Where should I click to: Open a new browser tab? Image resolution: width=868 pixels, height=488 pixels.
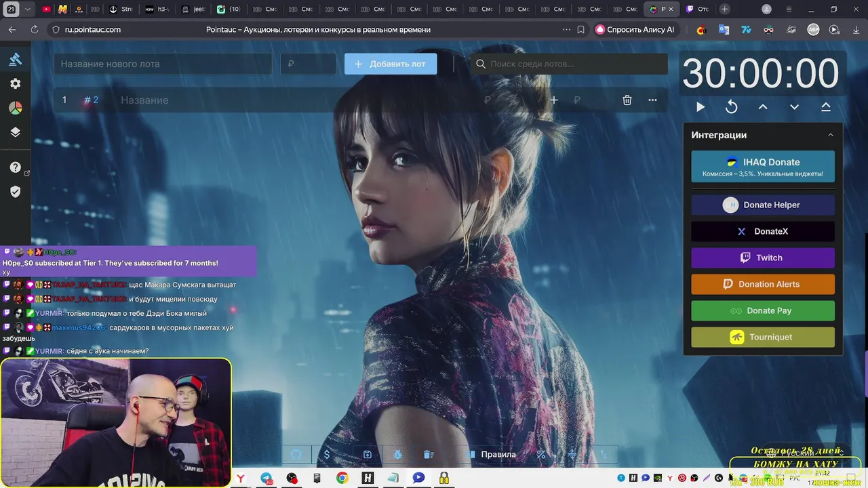point(725,9)
